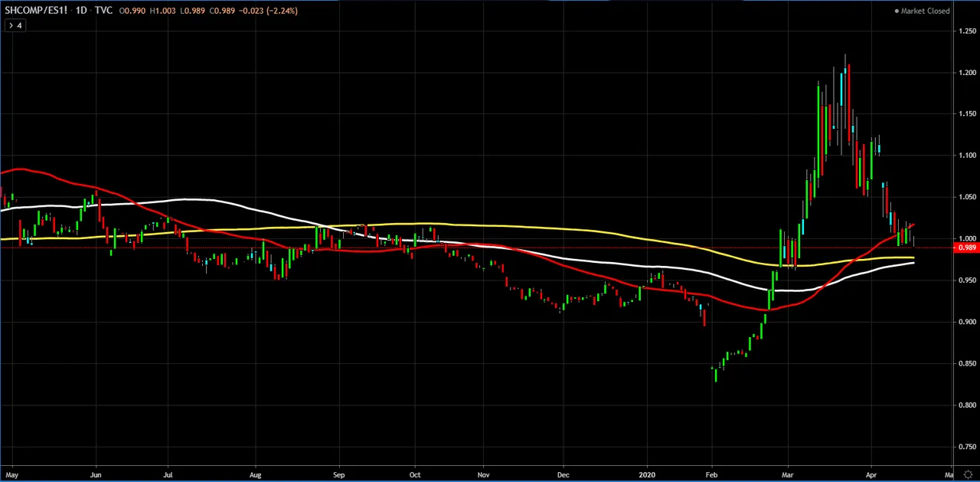
Task: Click the high value H1.003 in header
Action: (x=162, y=11)
